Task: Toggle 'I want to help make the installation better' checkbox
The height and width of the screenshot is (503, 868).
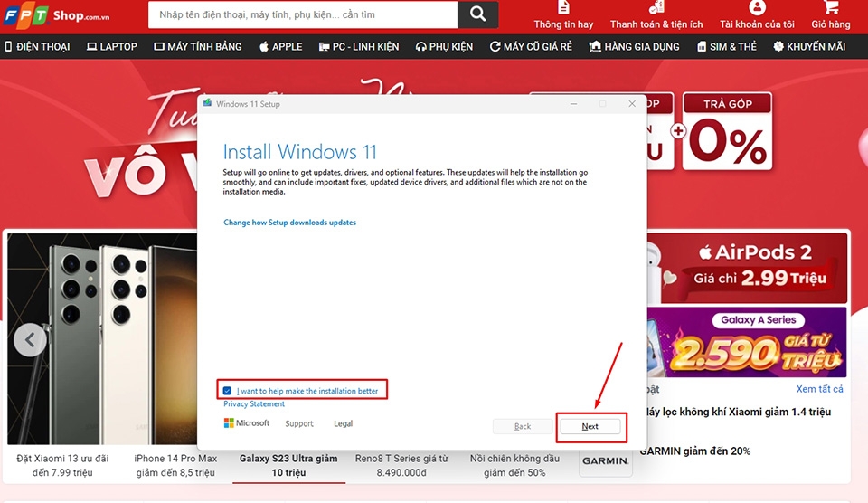Action: pos(227,391)
